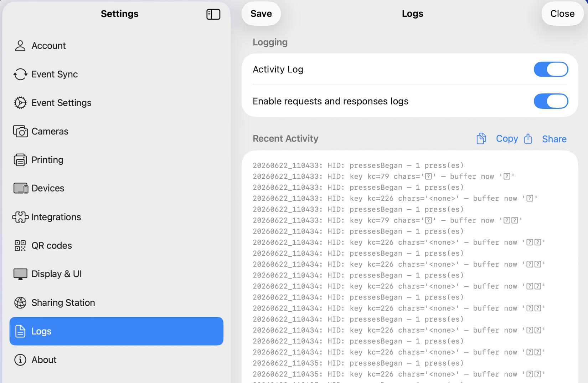Click the 'Logs' title at top
Screen dimensions: 588x383
(412, 14)
